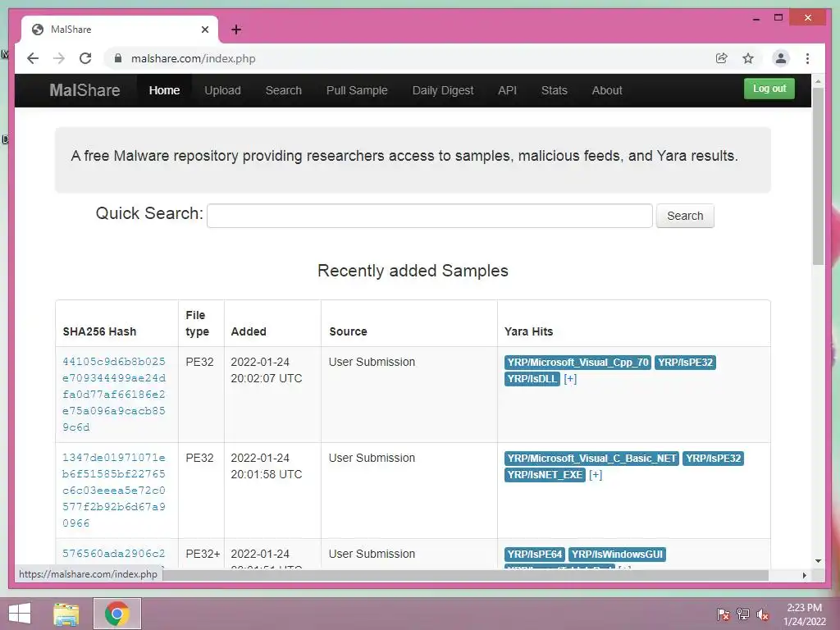Screen dimensions: 840x630
Task: Click the File type column header
Action: pos(197,323)
